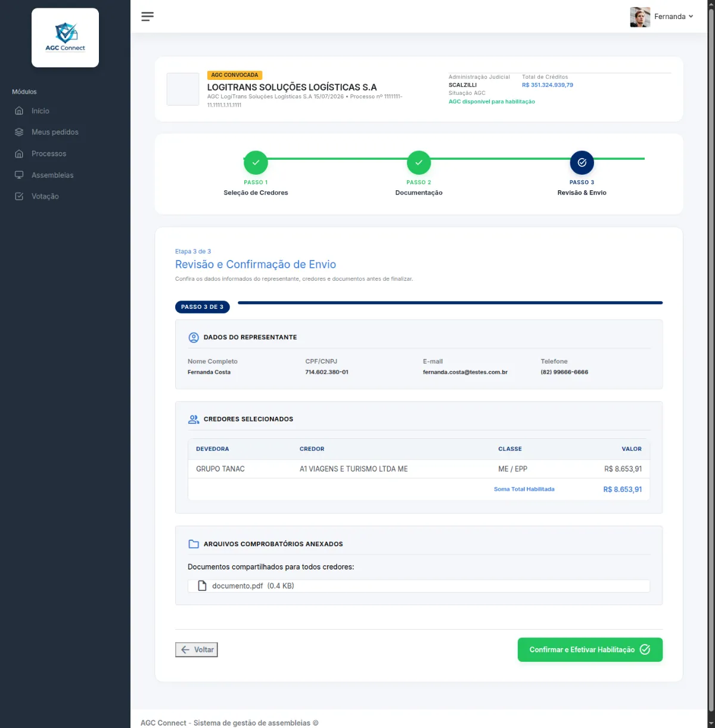Open the Votação module
The image size is (715, 728).
tap(45, 196)
